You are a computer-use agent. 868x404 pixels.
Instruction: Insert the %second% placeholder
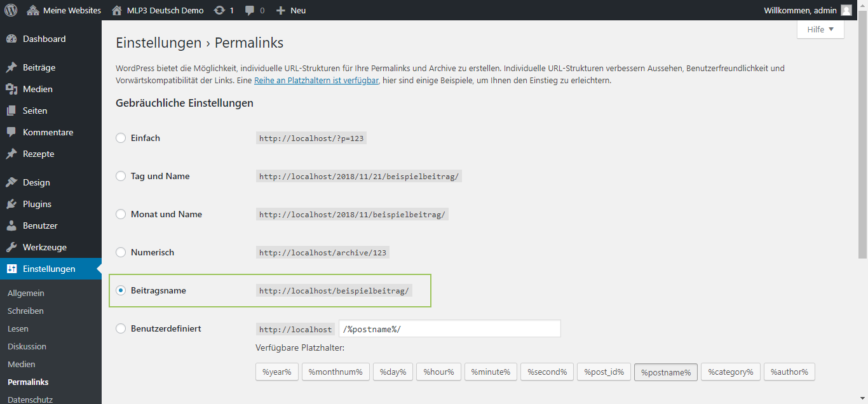(x=547, y=372)
